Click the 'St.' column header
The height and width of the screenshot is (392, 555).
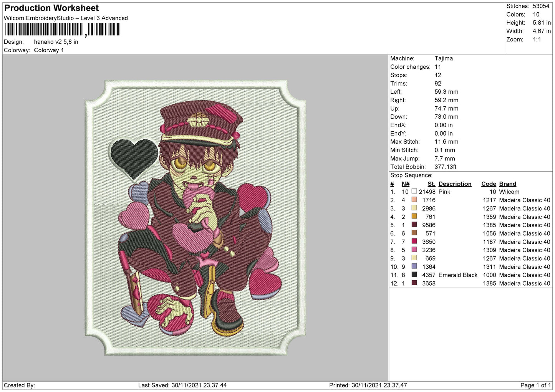431,184
